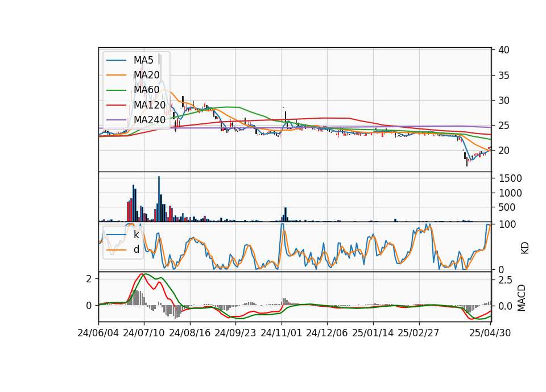Click the date label 25/04/30

coord(490,333)
